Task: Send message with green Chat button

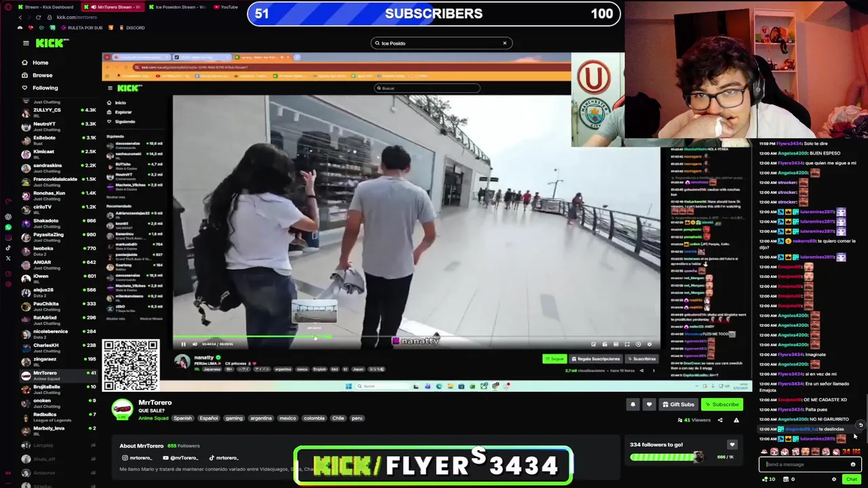Action: coord(851,479)
